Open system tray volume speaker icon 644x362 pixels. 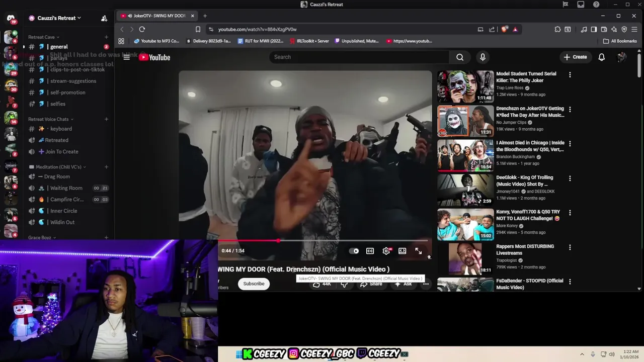pos(612,354)
